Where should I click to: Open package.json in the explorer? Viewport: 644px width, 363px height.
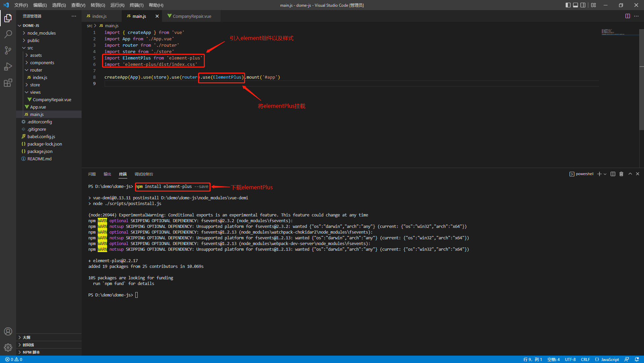40,151
